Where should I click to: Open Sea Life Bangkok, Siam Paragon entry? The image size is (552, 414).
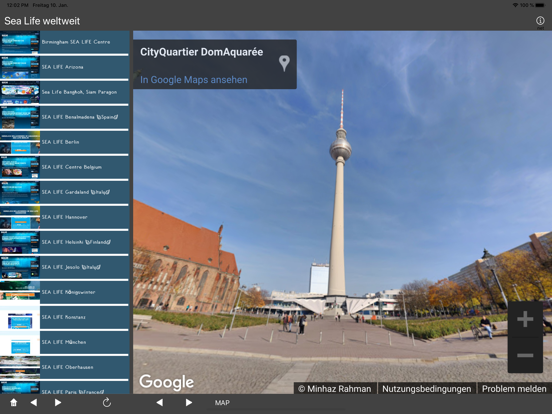pos(64,92)
